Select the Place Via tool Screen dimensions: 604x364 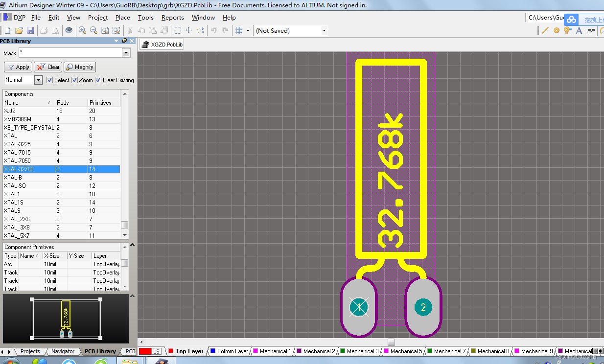[567, 30]
